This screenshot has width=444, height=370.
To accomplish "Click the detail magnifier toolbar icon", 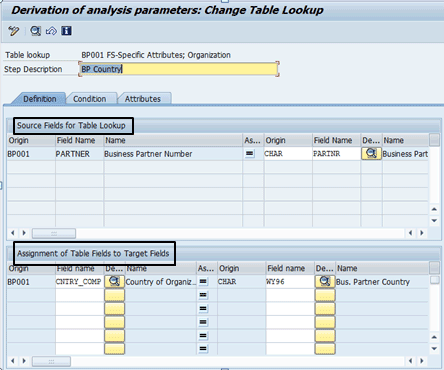I will (x=35, y=31).
